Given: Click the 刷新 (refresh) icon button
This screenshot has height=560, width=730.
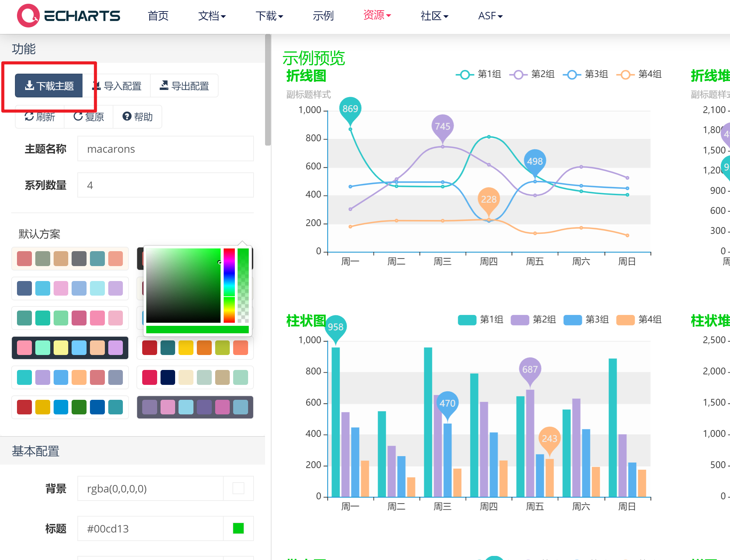Looking at the screenshot, I should 30,117.
